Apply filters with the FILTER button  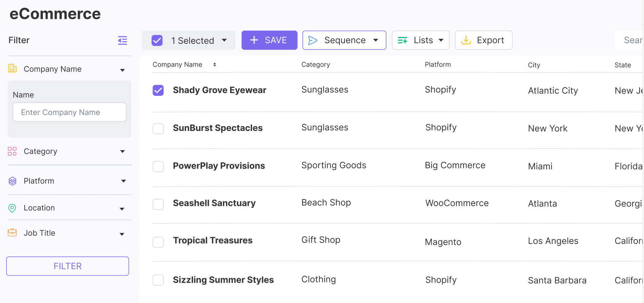pyautogui.click(x=68, y=266)
